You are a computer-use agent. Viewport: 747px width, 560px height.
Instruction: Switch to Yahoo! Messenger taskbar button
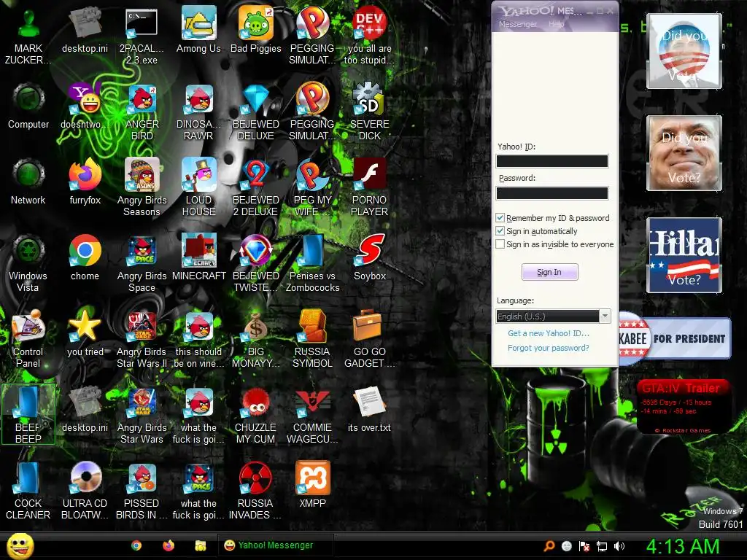tap(275, 545)
